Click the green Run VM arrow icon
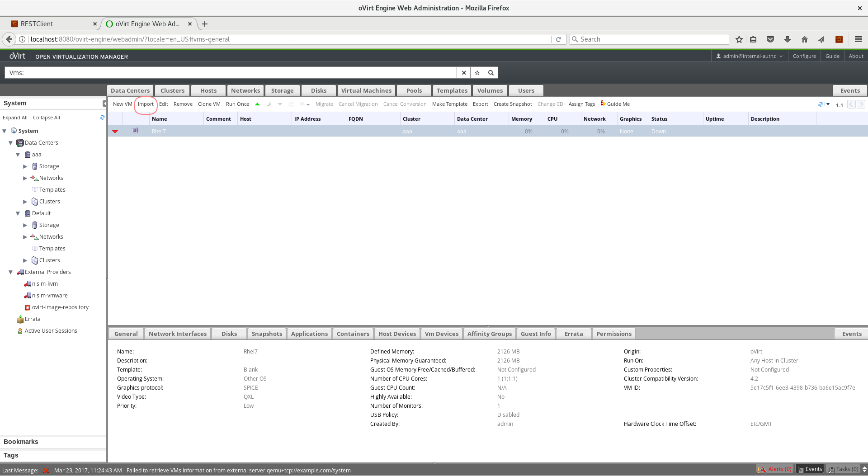Screen dimensions: 868x476 [x=257, y=104]
